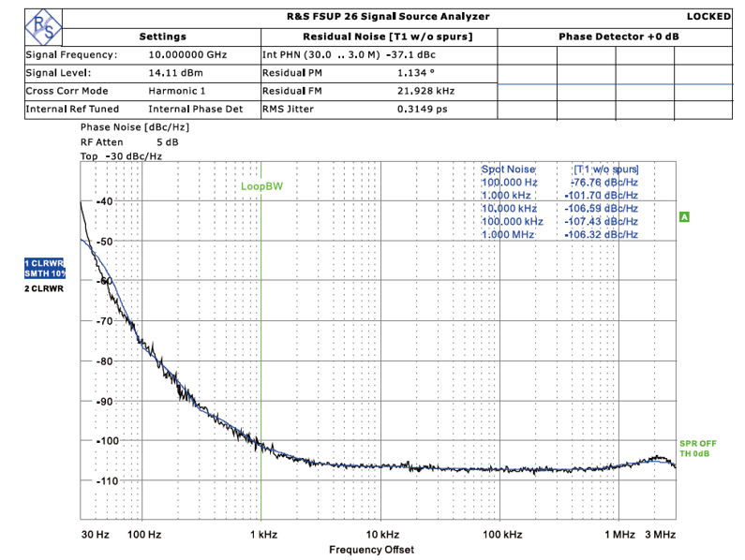
Task: Select the 2 CLRWR trace label
Action: (x=44, y=289)
